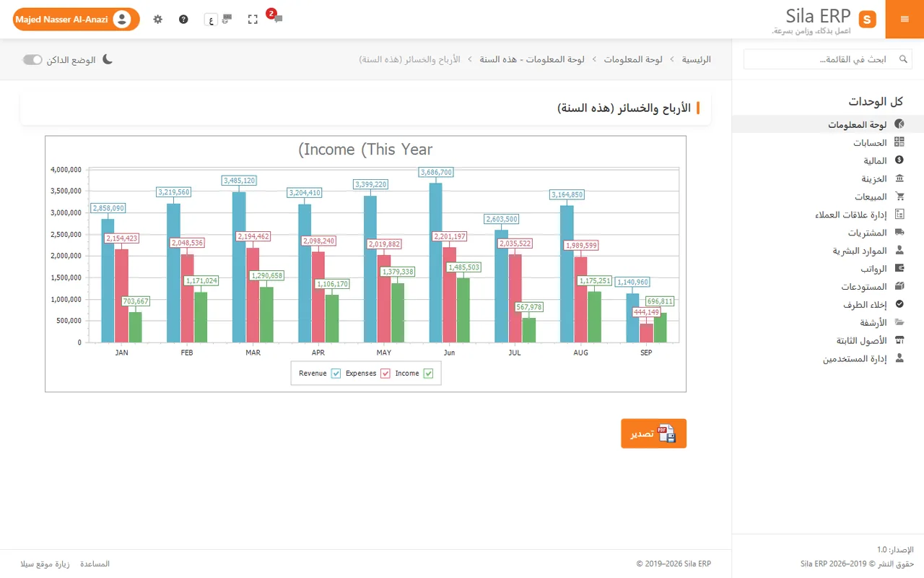Image resolution: width=924 pixels, height=578 pixels.
Task: Click the Jun revenue bar labeled 3,686,700
Action: [x=435, y=262]
